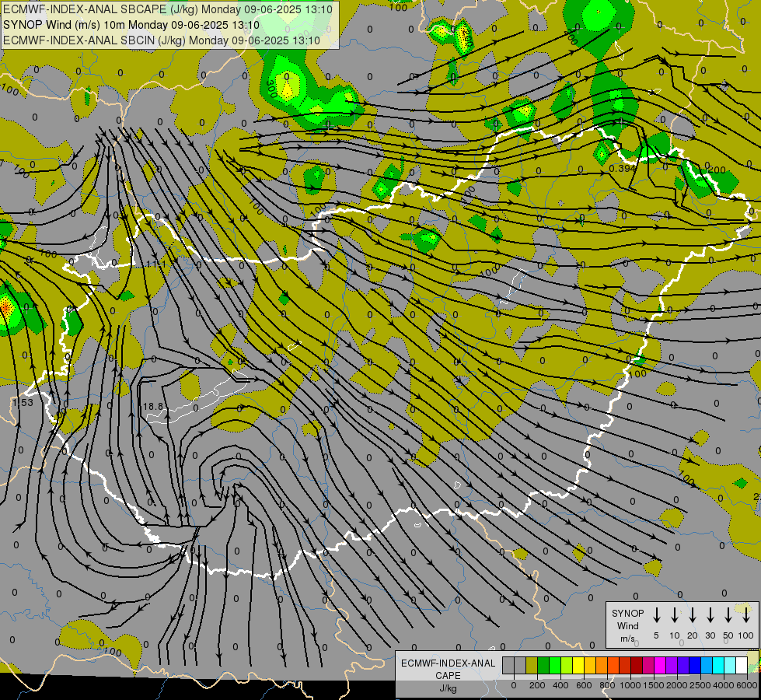Click the '0.394' value on the map
761x700 pixels.
point(622,168)
